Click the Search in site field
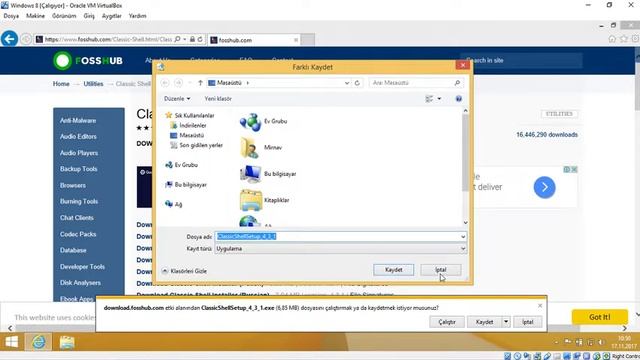The image size is (640, 360). pyautogui.click(x=521, y=60)
